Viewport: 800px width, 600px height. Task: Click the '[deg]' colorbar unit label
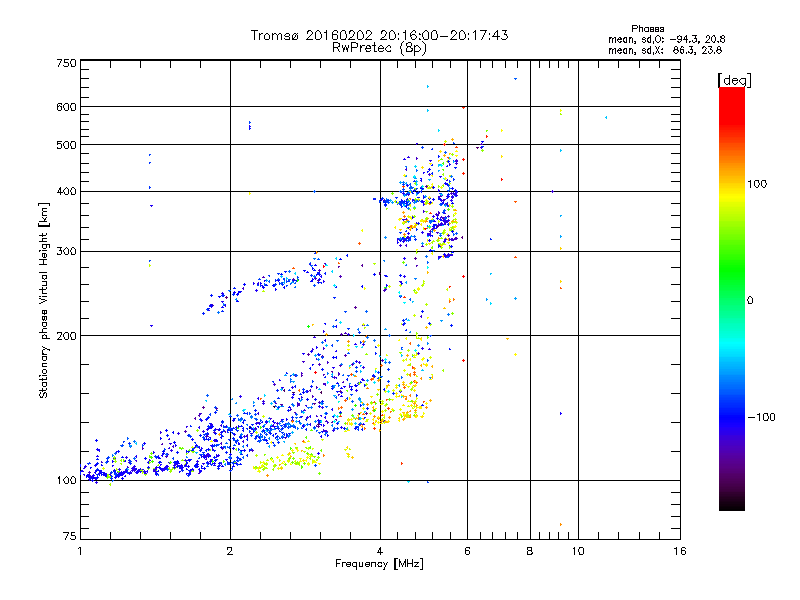point(734,80)
